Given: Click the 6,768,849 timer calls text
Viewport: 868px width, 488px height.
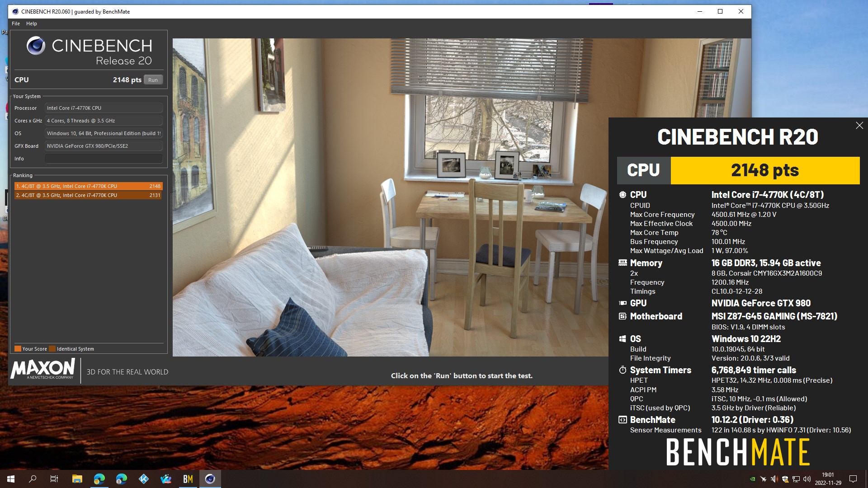Looking at the screenshot, I should click(x=754, y=370).
